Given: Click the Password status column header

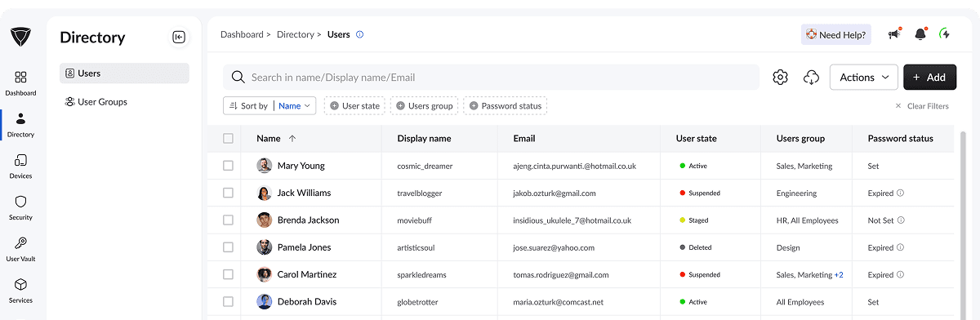Looking at the screenshot, I should click(x=900, y=139).
